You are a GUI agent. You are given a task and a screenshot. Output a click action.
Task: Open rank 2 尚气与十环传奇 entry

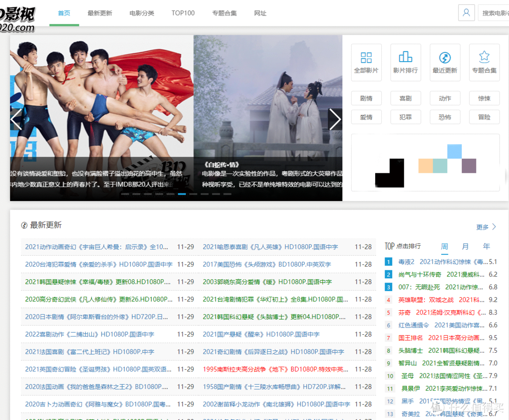click(x=441, y=275)
